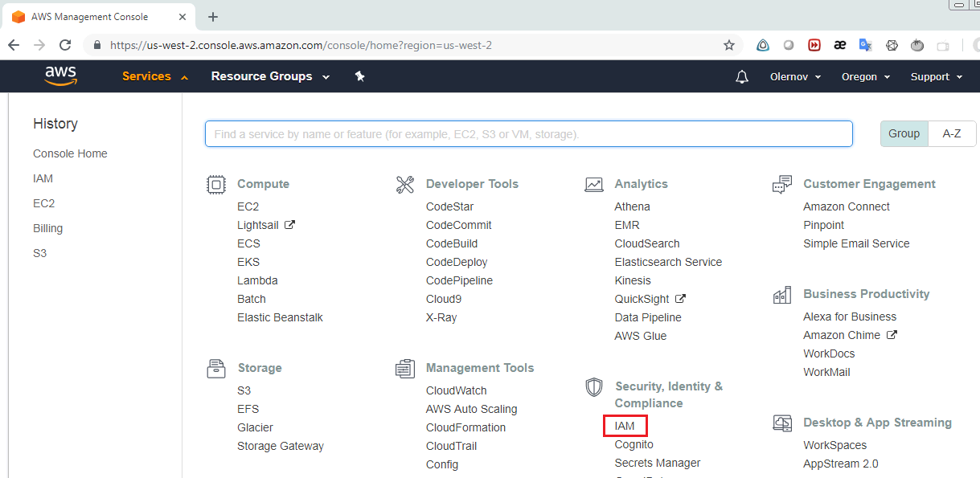Switch service view to A-Z
This screenshot has width=980, height=478.
(952, 133)
